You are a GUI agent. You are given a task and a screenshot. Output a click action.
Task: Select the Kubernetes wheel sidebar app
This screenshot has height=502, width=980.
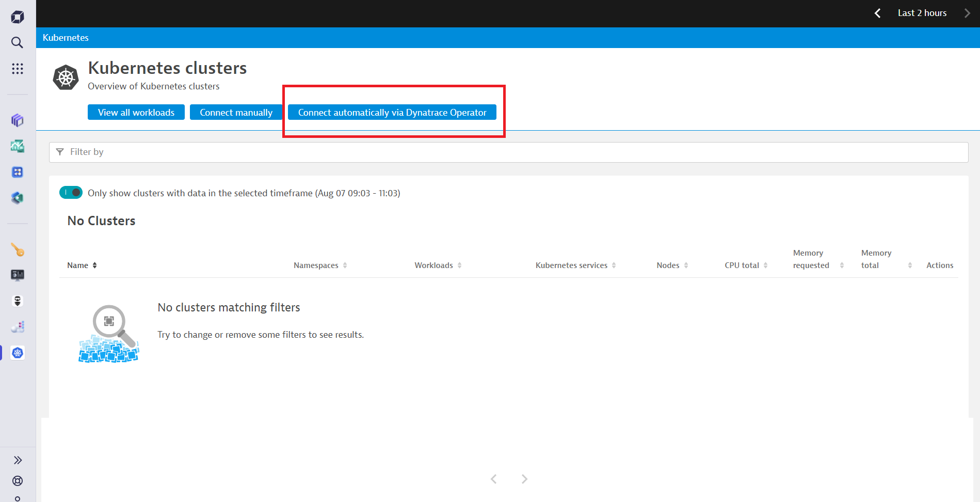pos(18,353)
